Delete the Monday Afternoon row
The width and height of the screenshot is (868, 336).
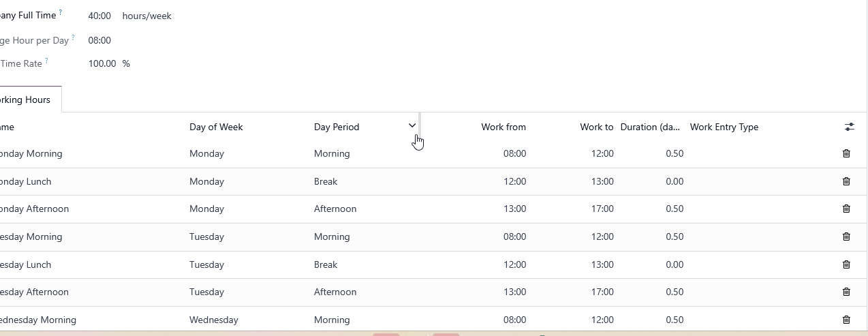click(x=846, y=209)
